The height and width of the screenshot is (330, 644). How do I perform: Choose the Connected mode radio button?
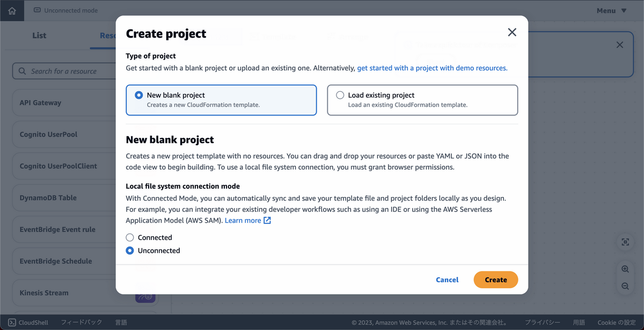tap(130, 237)
